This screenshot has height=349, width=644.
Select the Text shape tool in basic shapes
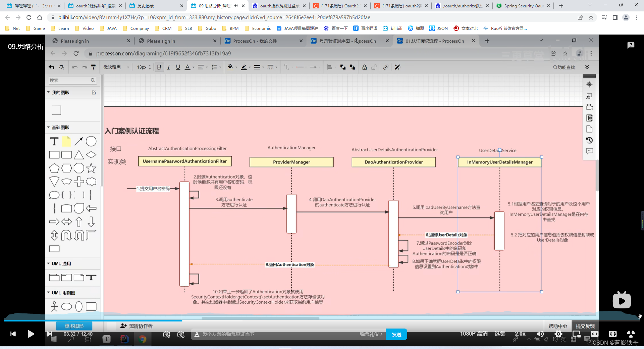[54, 141]
